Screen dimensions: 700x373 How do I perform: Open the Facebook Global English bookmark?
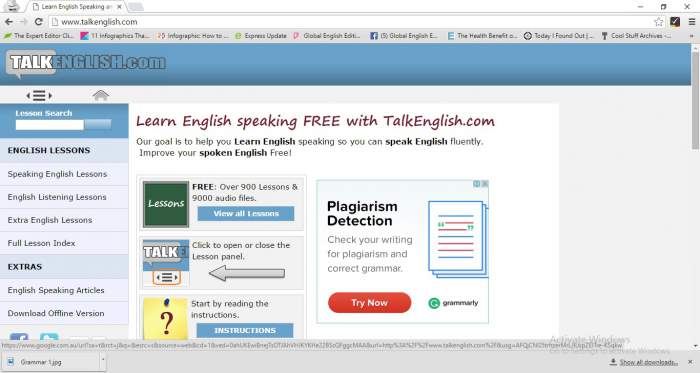coord(404,36)
